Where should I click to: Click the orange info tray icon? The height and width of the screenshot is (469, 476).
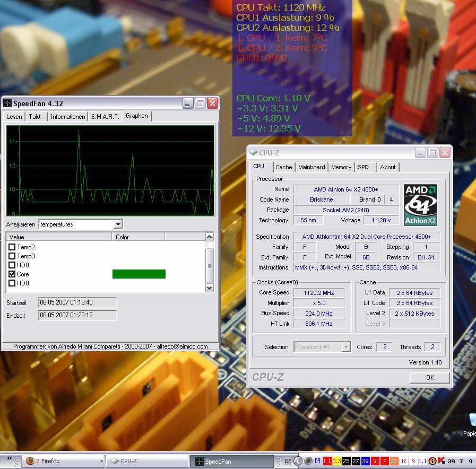[432, 461]
